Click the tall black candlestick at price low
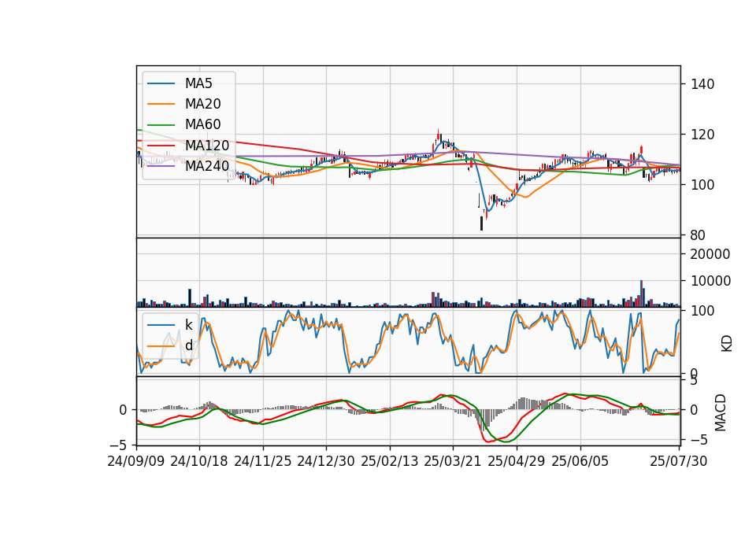The image size is (756, 543). point(481,223)
